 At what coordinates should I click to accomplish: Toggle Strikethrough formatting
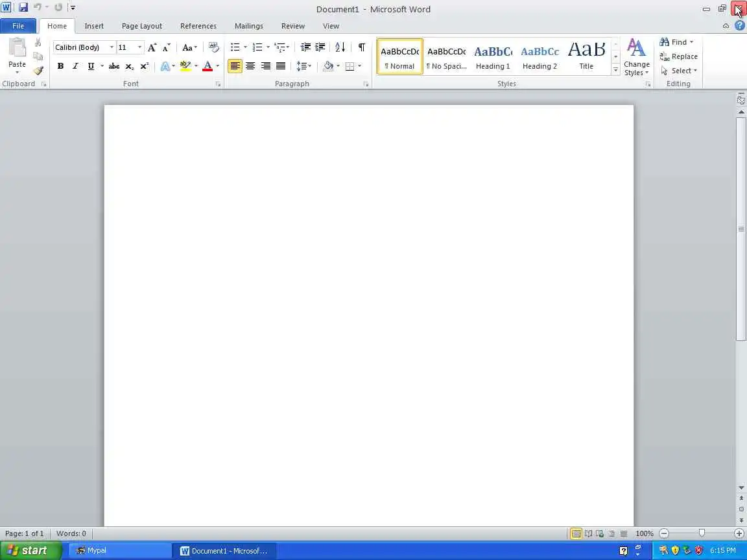(x=114, y=66)
